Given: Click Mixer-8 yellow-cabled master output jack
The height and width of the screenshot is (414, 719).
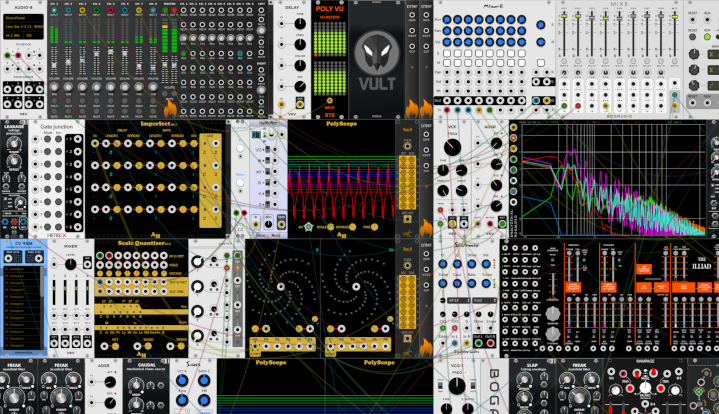Looking at the screenshot, I should click(547, 100).
